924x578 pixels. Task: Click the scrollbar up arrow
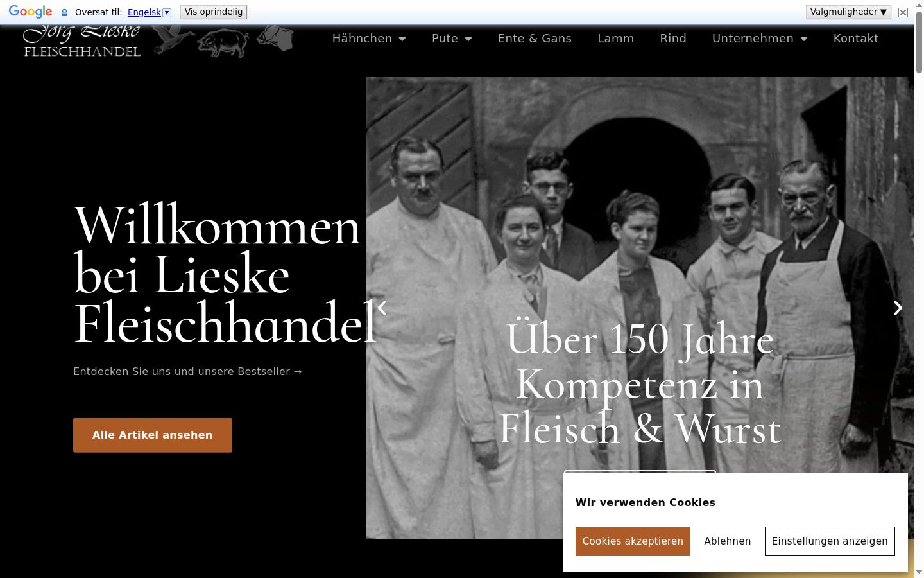pyautogui.click(x=919, y=4)
